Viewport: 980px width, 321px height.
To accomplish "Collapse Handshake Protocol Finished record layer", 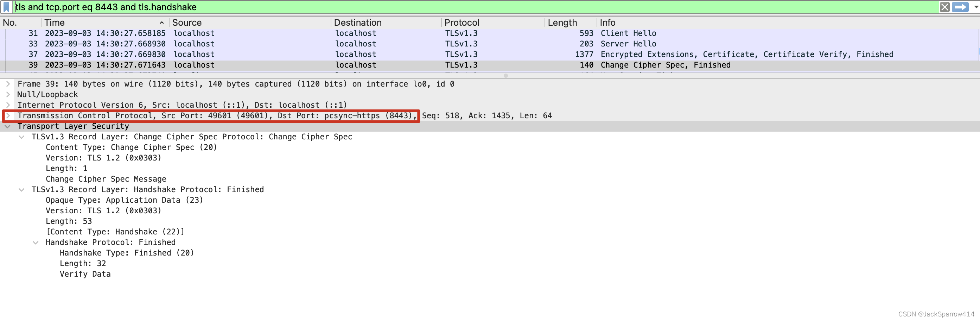I will click(22, 190).
